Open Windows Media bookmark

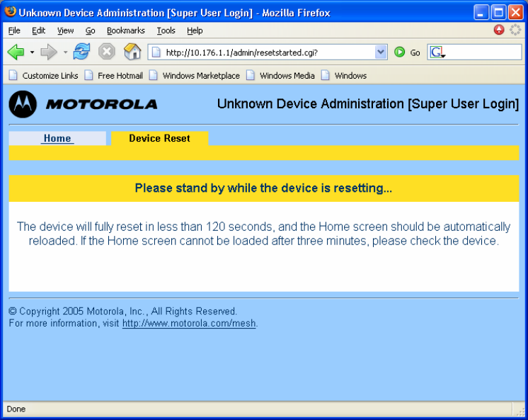click(x=280, y=76)
